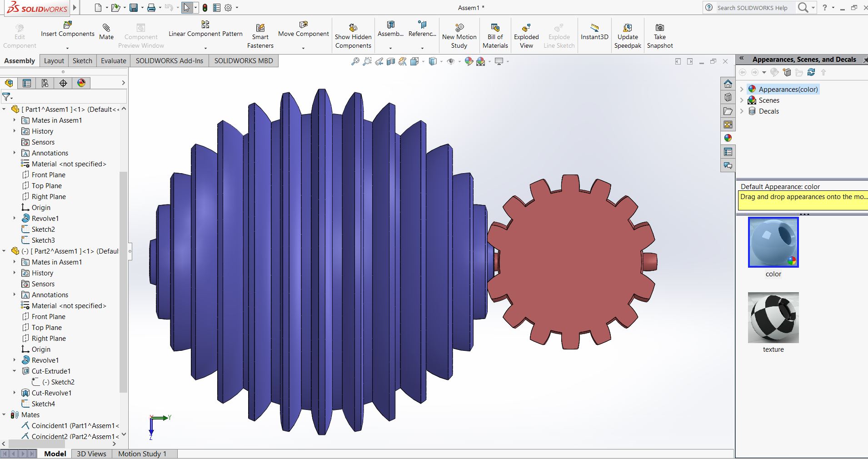Create an Exploded View
The image size is (868, 459).
[526, 36]
